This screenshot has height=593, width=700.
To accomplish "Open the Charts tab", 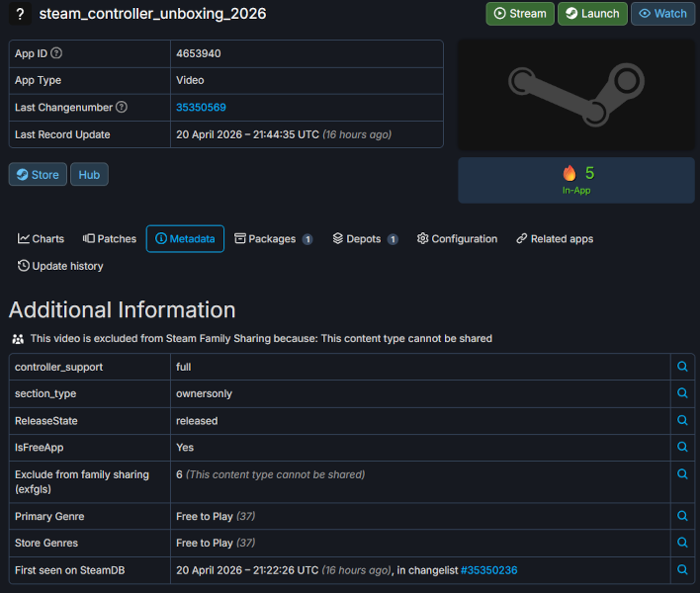I will pyautogui.click(x=42, y=239).
